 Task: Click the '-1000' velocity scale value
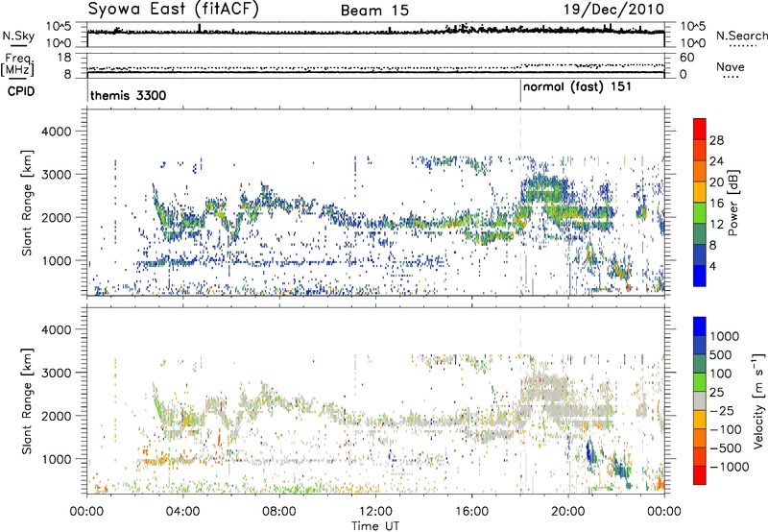(x=729, y=467)
